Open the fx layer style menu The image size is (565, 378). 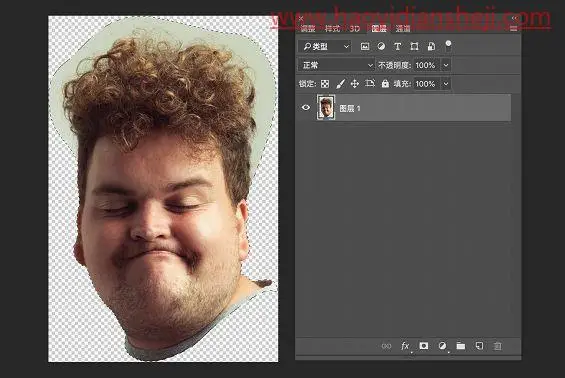point(405,346)
